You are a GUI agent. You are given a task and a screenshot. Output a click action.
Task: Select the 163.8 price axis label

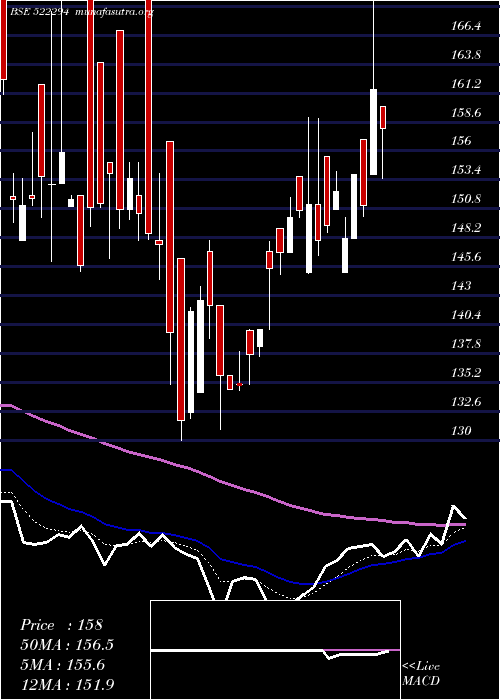[466, 55]
